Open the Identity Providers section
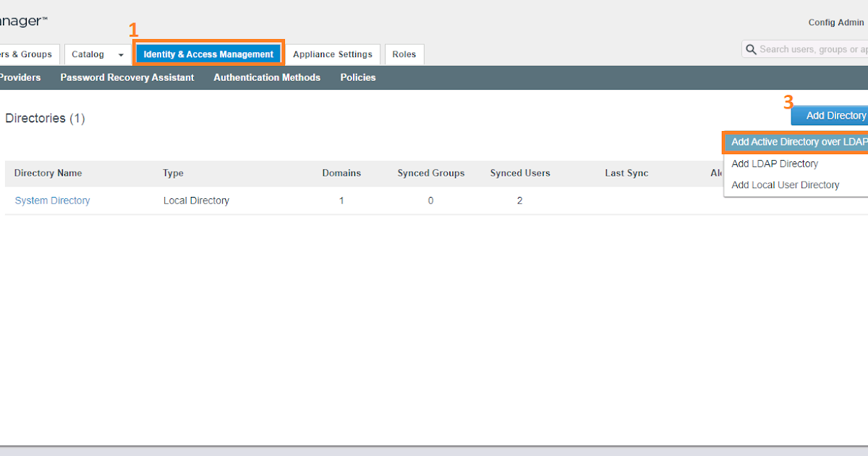 tap(20, 77)
